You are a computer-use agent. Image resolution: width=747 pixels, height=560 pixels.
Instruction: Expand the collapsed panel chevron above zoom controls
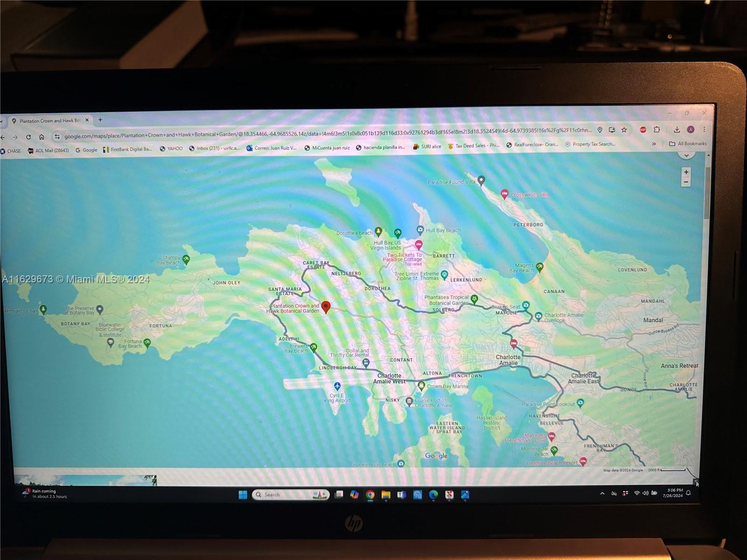686,156
